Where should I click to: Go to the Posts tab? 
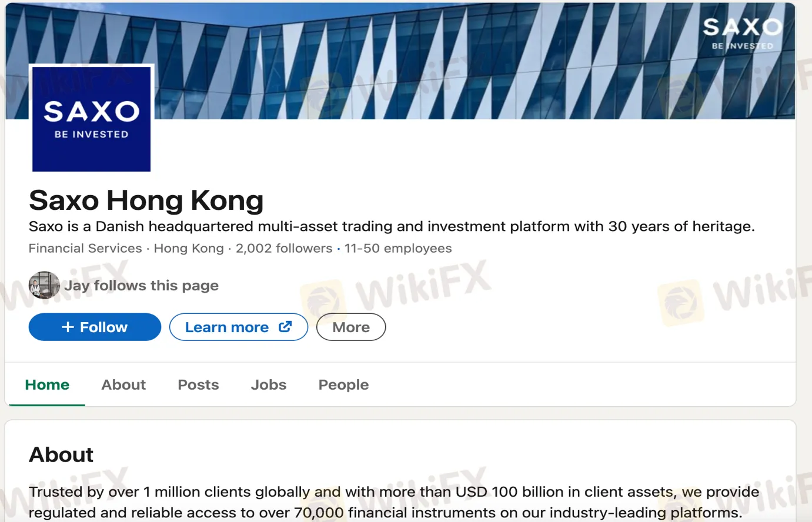[198, 385]
